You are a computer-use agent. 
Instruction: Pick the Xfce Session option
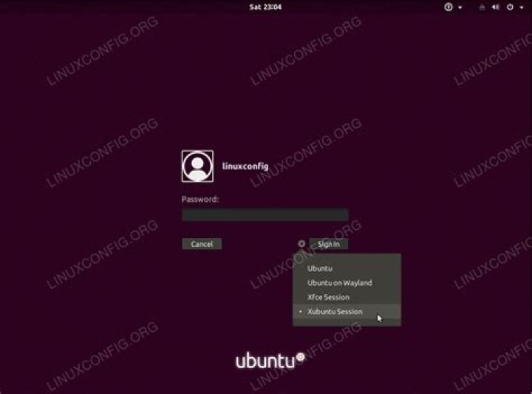coord(347,297)
